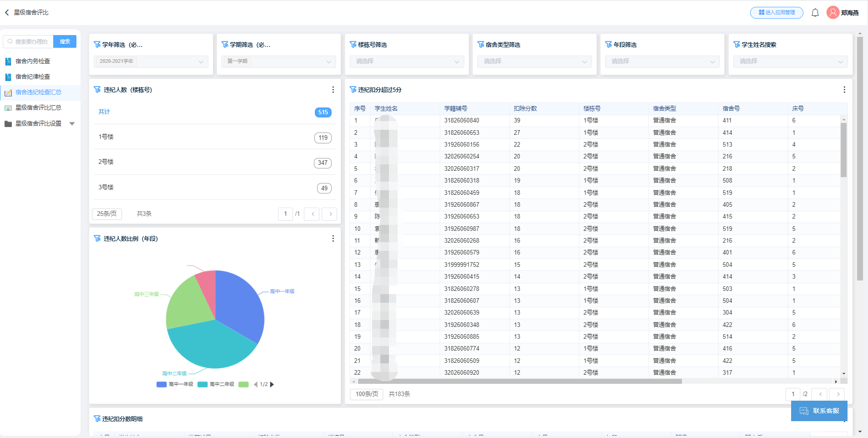Open the 违纪人数 (楼栋号) three-dot menu
This screenshot has width=868, height=438.
(333, 90)
